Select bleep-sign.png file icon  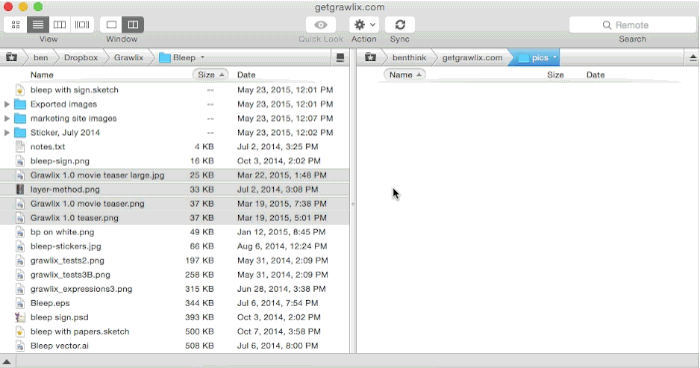point(20,161)
